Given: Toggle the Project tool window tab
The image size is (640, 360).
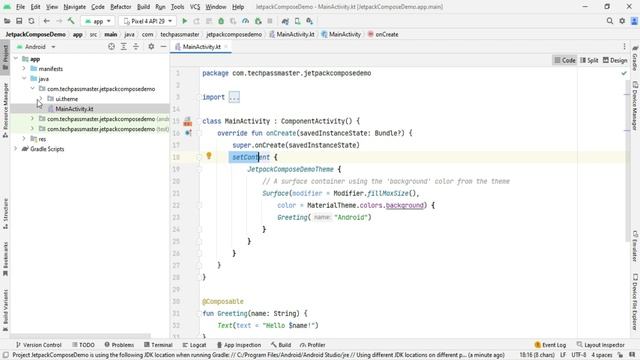Looking at the screenshot, I should point(5,57).
